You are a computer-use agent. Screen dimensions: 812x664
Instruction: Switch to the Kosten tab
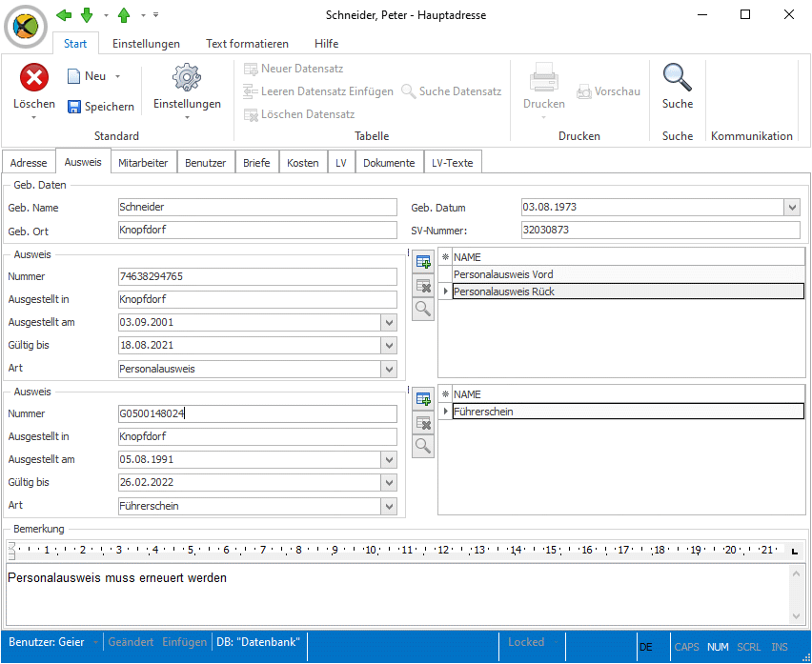tap(303, 163)
